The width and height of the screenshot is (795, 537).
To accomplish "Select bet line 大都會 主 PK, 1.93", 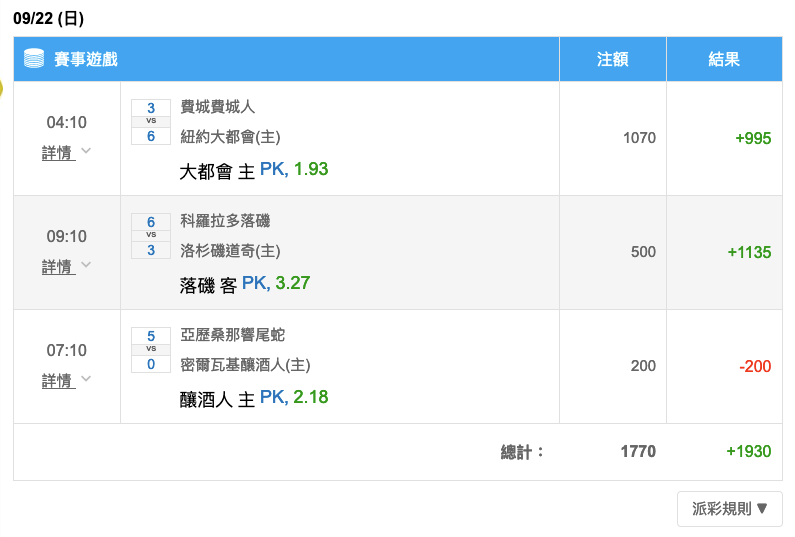I will click(254, 170).
